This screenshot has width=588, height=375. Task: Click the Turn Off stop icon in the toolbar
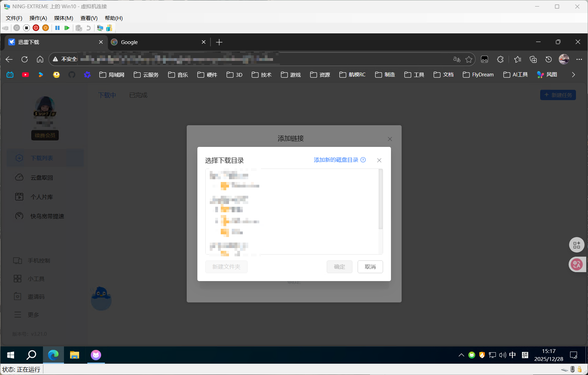click(26, 28)
